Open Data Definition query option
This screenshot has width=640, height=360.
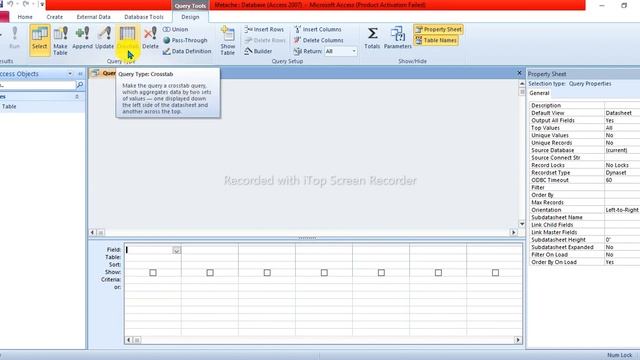coord(187,51)
